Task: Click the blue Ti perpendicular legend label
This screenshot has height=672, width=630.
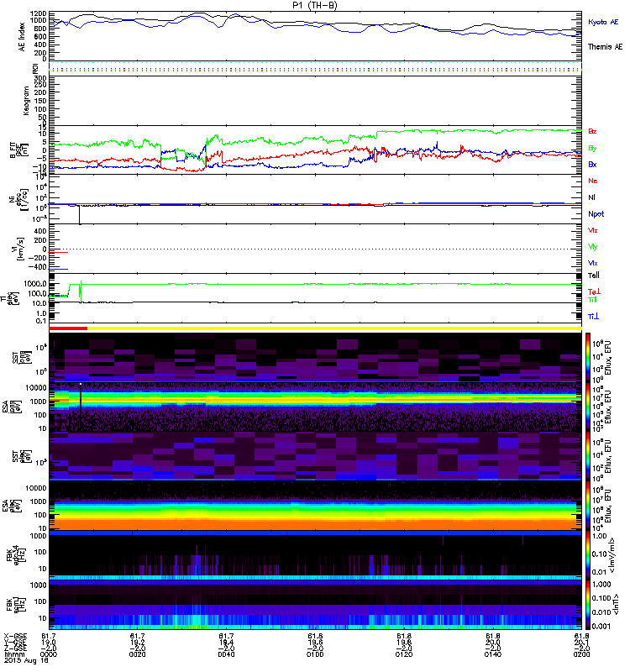Action: tap(593, 317)
